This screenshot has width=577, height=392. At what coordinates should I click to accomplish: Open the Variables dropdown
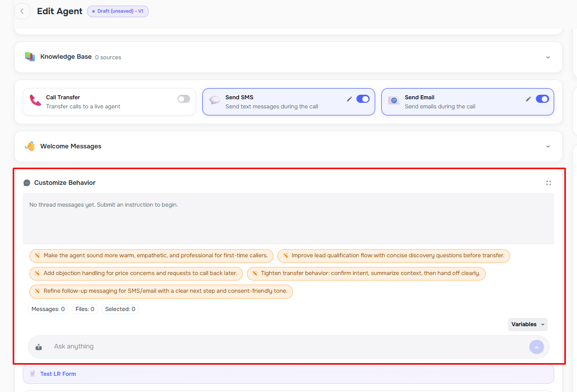[527, 324]
